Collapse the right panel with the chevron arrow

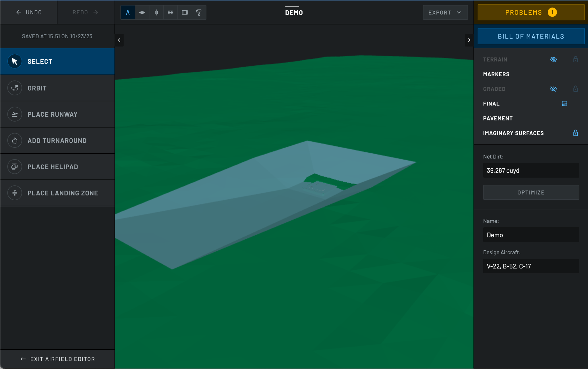coord(469,40)
